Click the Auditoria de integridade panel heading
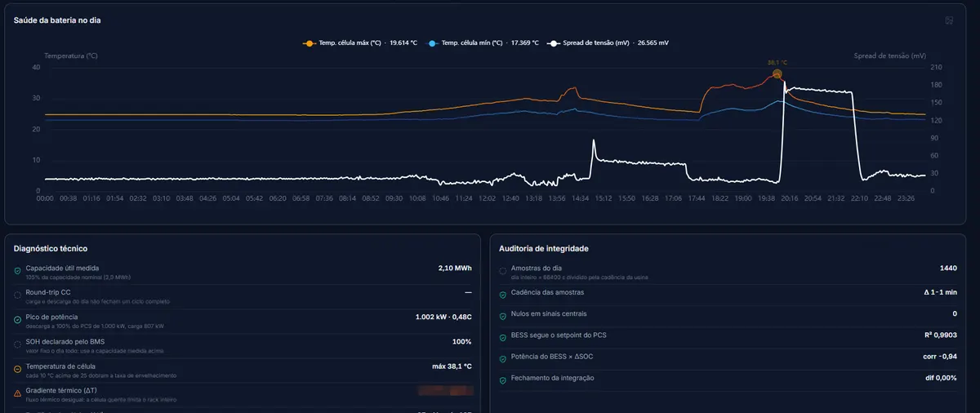This screenshot has width=980, height=413. [543, 248]
